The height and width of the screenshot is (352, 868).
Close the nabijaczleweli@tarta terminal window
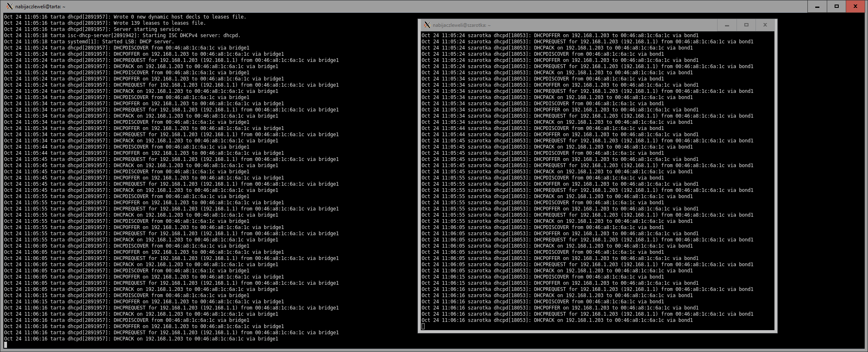point(855,7)
